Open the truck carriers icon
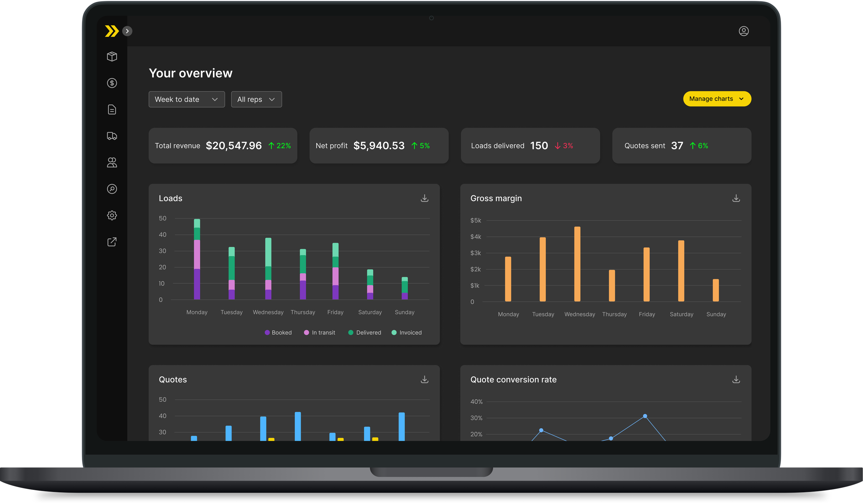 (112, 136)
